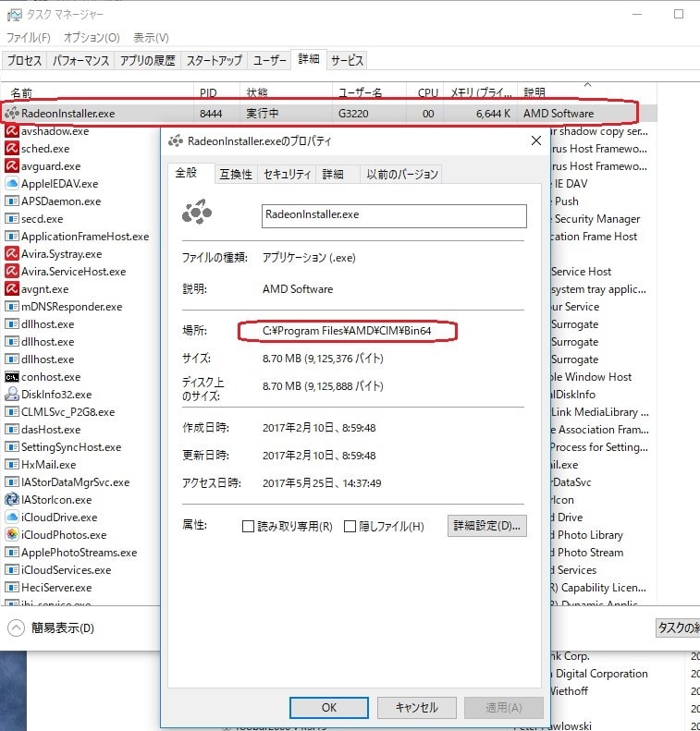
Task: Open the 以前のバージョン tab
Action: click(402, 175)
